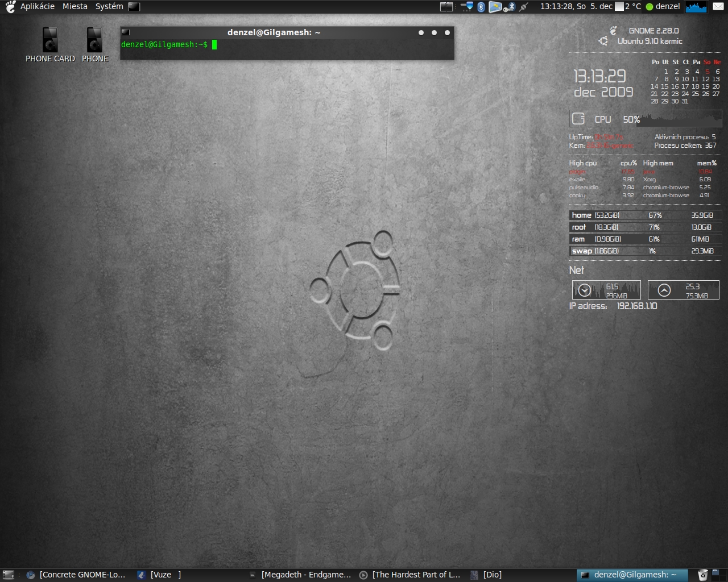This screenshot has width=728, height=582.
Task: Click the terminal title bar icon
Action: tap(126, 32)
